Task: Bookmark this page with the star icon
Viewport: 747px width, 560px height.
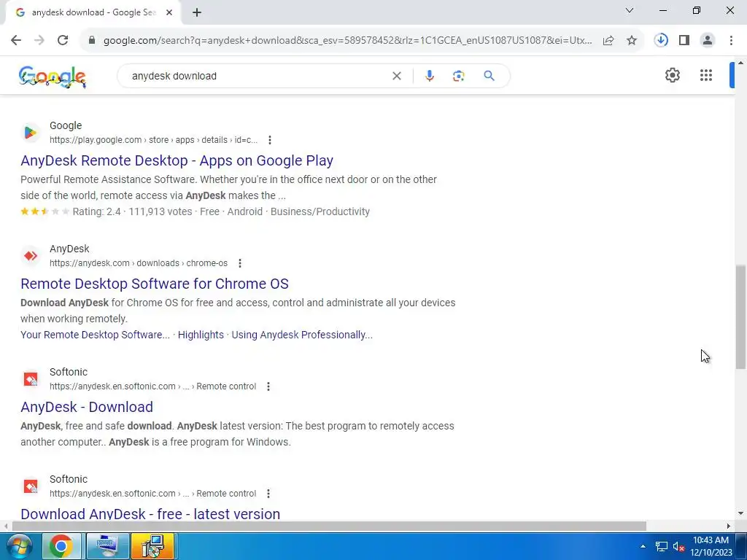Action: (x=632, y=41)
